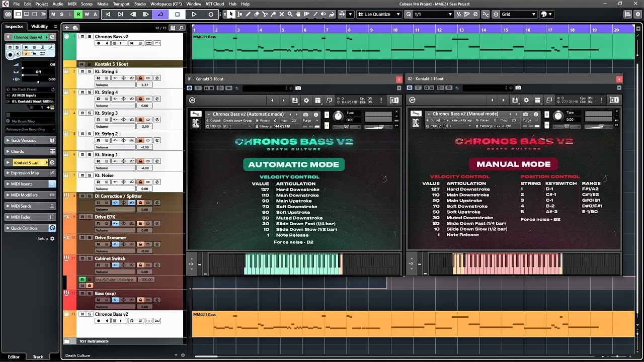
Task: Toggle the global Mute M button
Action: point(53,14)
